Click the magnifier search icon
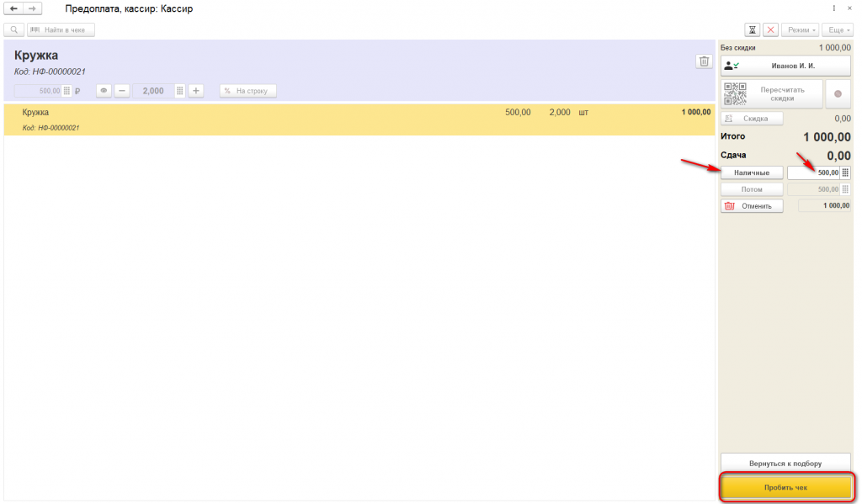This screenshot has height=504, width=862. (x=13, y=29)
